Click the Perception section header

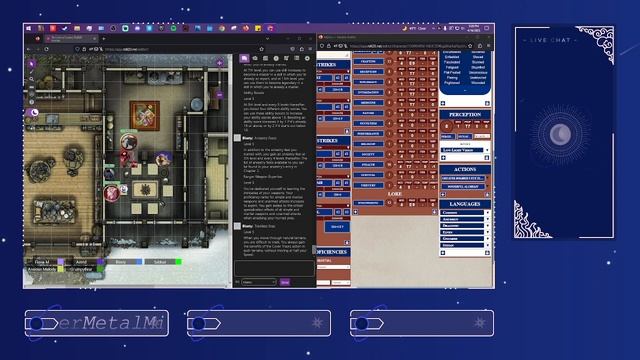(x=465, y=115)
